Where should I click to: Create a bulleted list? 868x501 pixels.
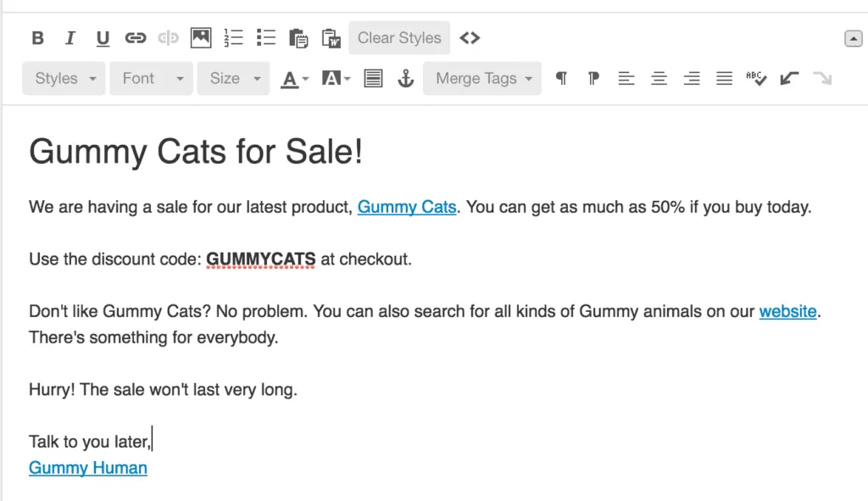pos(266,37)
